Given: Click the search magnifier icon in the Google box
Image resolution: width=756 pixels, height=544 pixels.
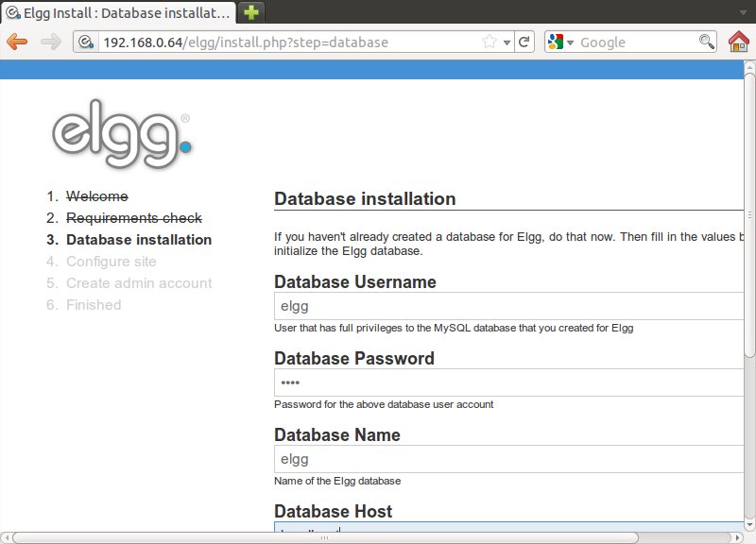Looking at the screenshot, I should pyautogui.click(x=706, y=42).
